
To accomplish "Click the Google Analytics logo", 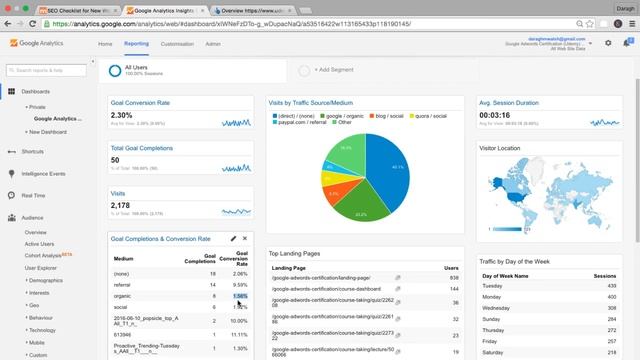I will point(37,43).
